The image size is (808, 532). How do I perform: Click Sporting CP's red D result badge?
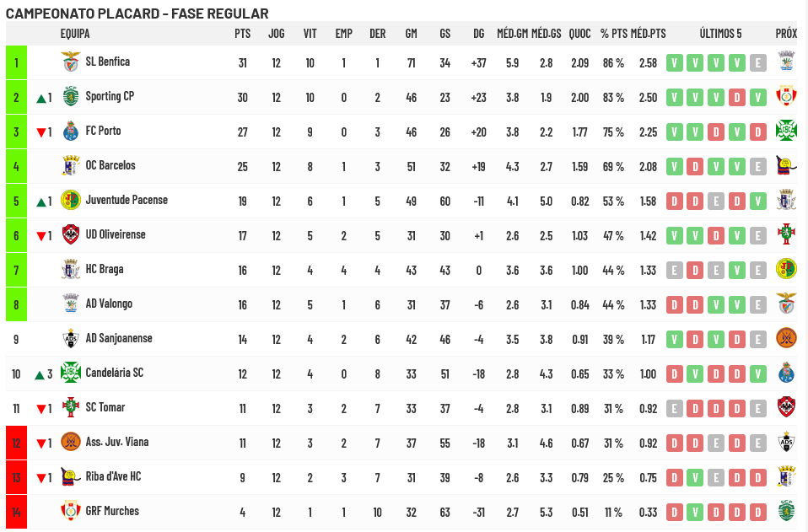pyautogui.click(x=737, y=97)
